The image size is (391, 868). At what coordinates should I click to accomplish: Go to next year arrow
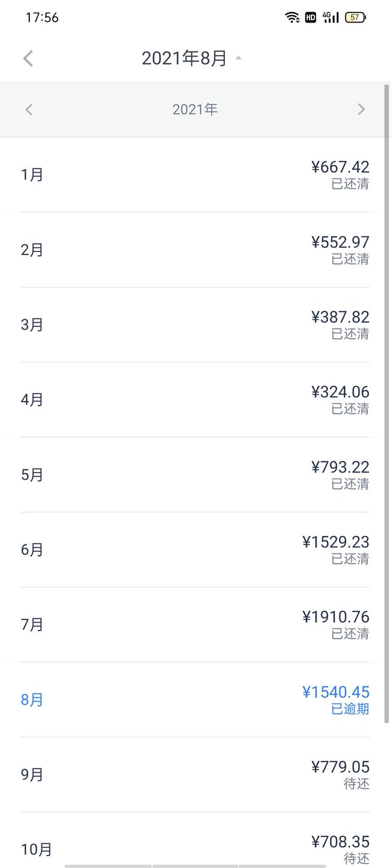361,109
